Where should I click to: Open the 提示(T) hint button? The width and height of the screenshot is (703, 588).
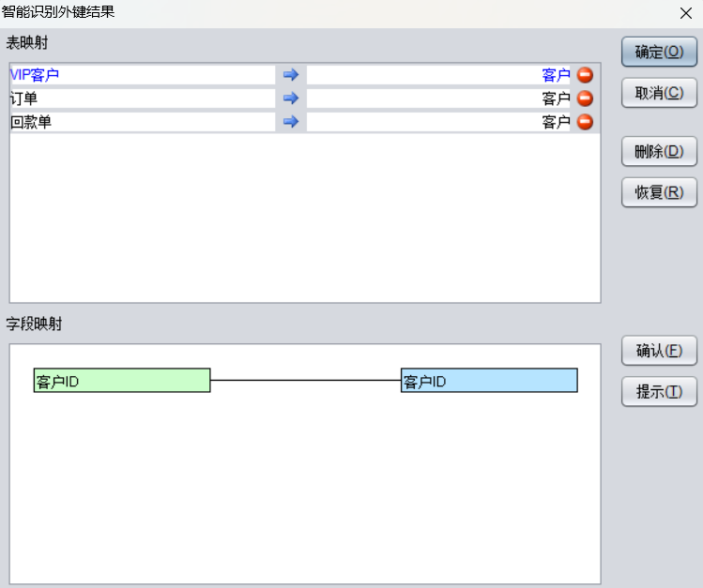tap(659, 392)
